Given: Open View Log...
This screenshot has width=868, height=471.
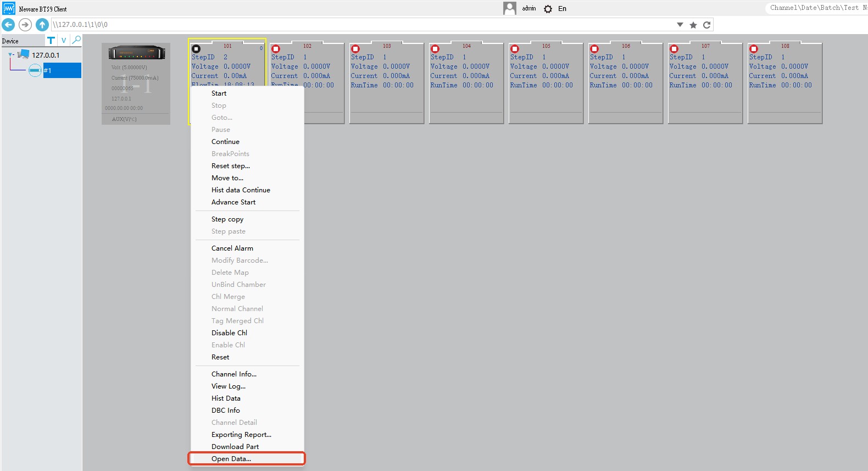Looking at the screenshot, I should pyautogui.click(x=247, y=386).
